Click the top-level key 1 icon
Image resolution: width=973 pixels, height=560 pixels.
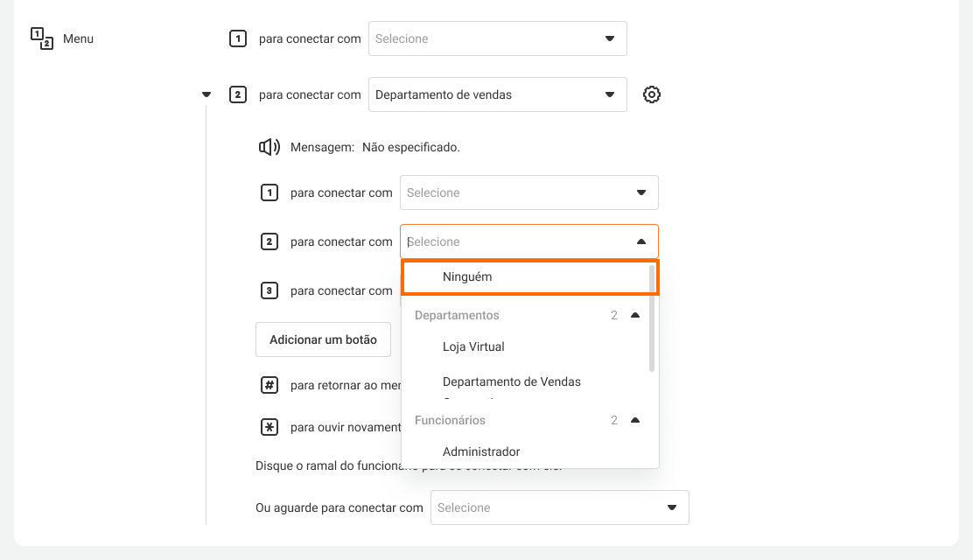pyautogui.click(x=237, y=38)
